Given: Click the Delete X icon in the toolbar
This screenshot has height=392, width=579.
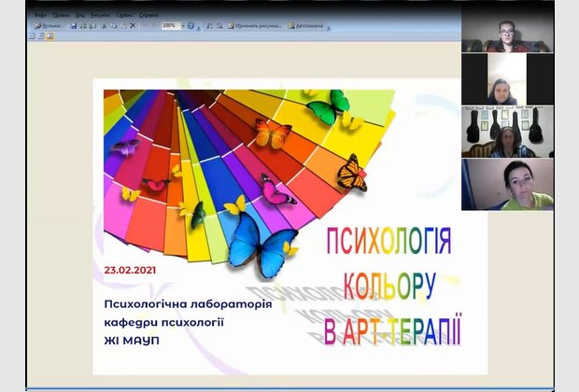Looking at the screenshot, I should point(133,26).
